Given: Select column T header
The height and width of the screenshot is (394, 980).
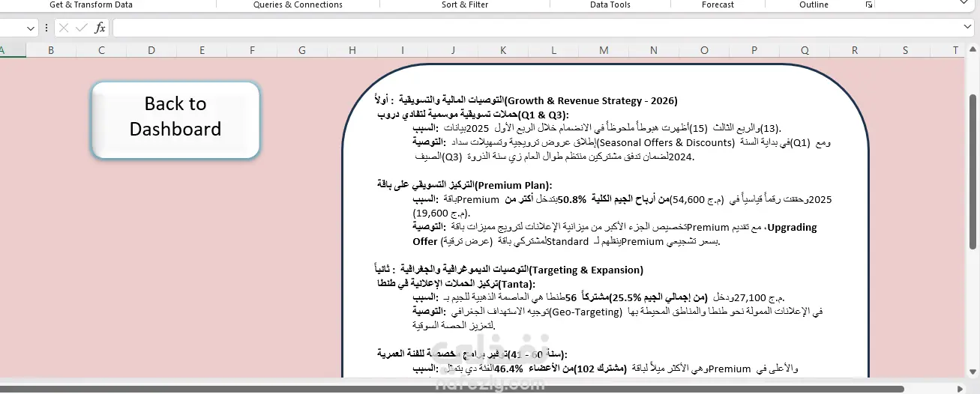Looking at the screenshot, I should [x=955, y=50].
